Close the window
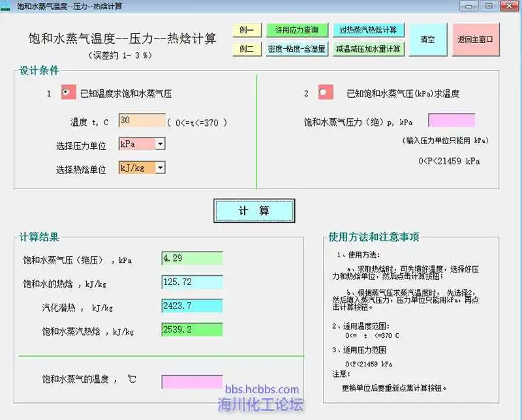 click(x=510, y=6)
